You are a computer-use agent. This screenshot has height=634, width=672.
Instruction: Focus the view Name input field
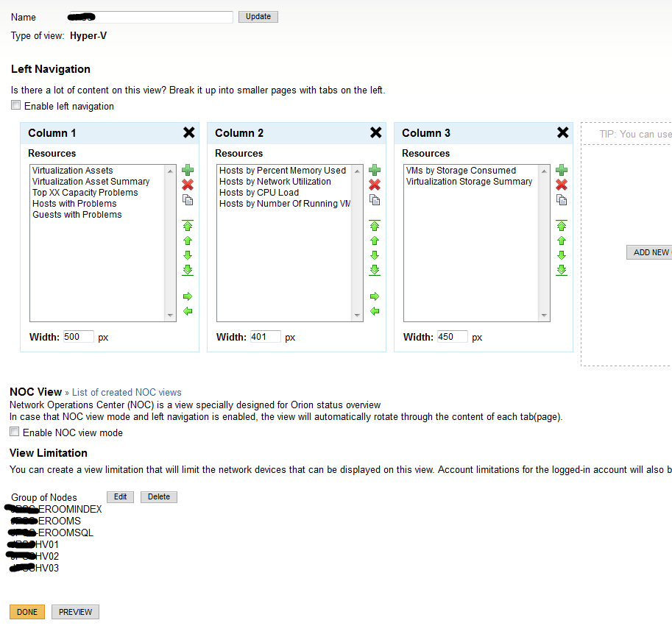click(151, 17)
